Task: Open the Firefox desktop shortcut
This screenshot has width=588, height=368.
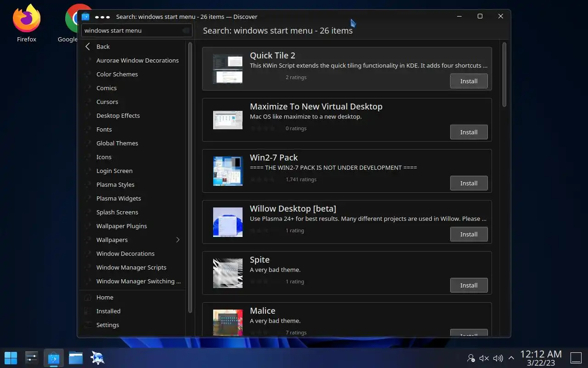Action: (27, 23)
